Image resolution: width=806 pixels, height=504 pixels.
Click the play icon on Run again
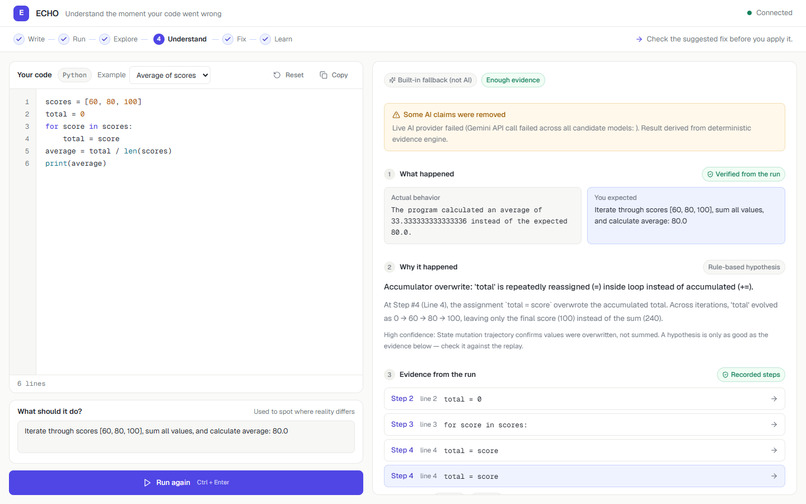point(147,482)
